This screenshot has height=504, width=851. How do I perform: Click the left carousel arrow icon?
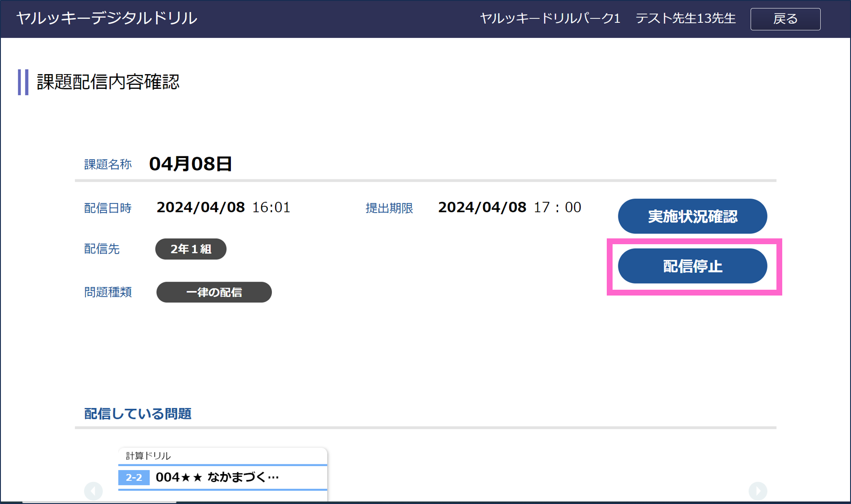(93, 491)
